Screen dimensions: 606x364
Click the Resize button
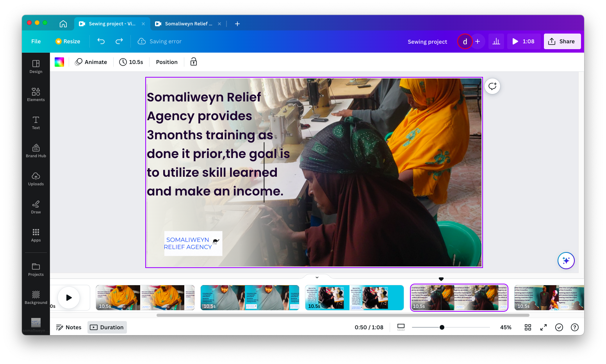[68, 41]
